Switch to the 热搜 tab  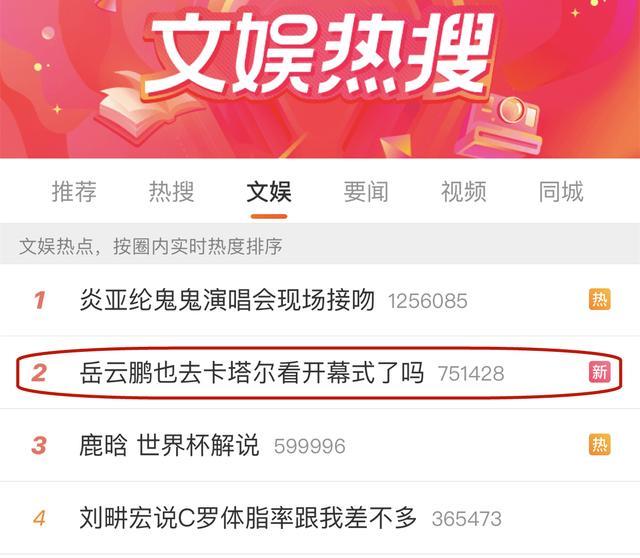(x=171, y=191)
